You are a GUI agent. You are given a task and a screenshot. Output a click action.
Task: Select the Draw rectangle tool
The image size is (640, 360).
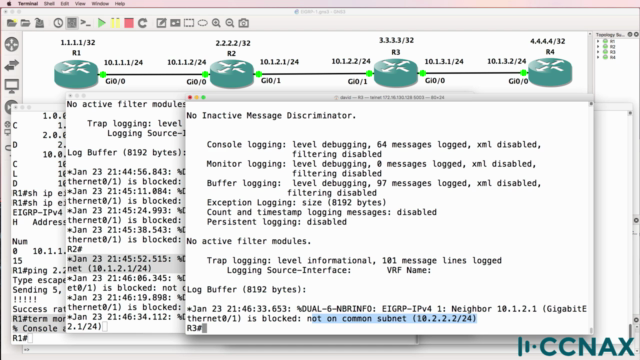(x=189, y=23)
